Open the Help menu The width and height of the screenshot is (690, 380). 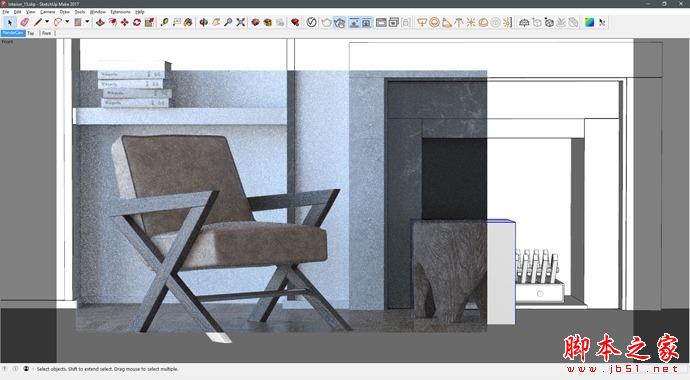click(x=139, y=12)
